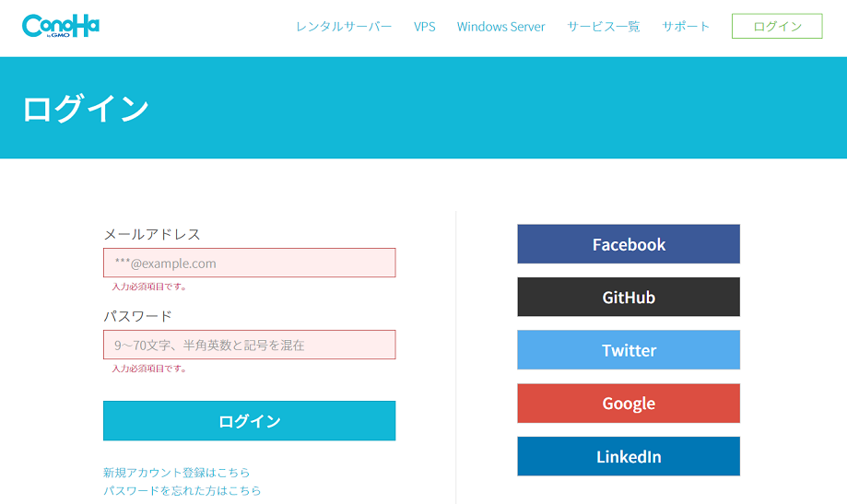
Task: Open the VPS navigation item
Action: 425,27
